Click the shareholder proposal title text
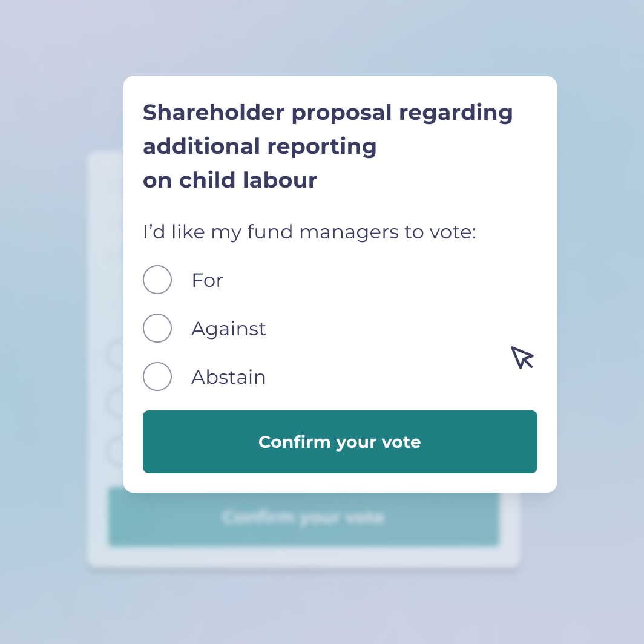Screen dimensions: 644x644 click(327, 145)
